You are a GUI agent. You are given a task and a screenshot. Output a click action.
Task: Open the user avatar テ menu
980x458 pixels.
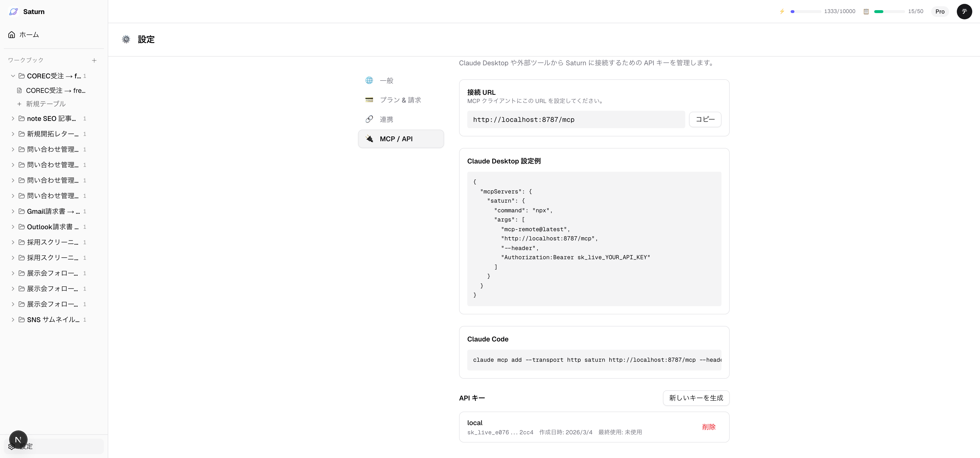point(964,11)
